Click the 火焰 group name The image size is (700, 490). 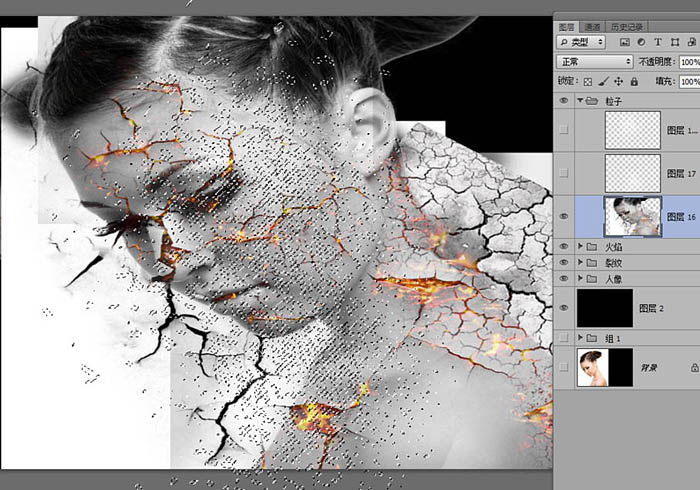point(613,247)
